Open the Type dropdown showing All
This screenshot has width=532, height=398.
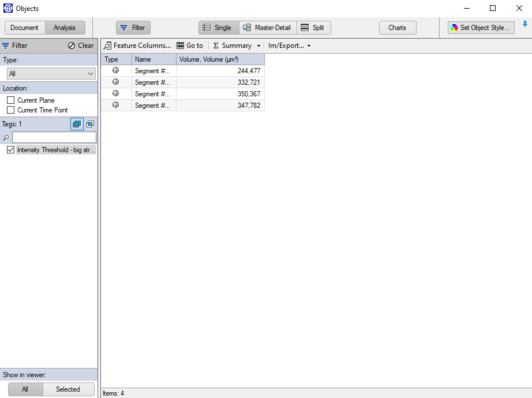tap(50, 73)
